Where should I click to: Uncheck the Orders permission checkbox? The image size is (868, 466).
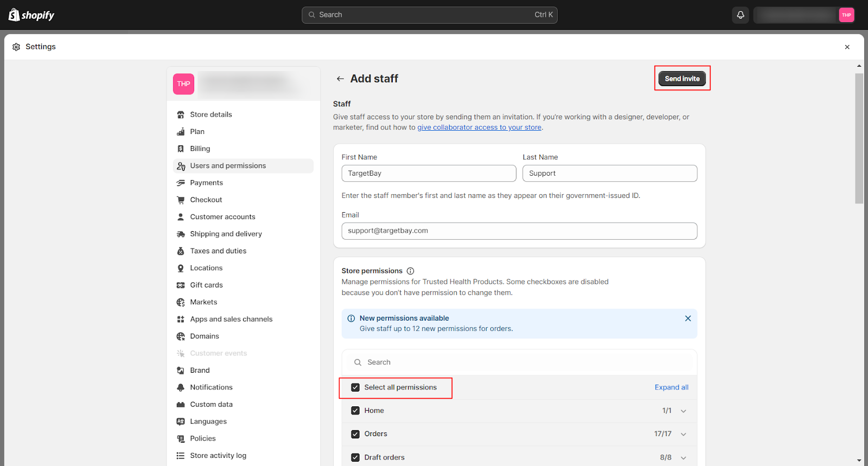[355, 434]
